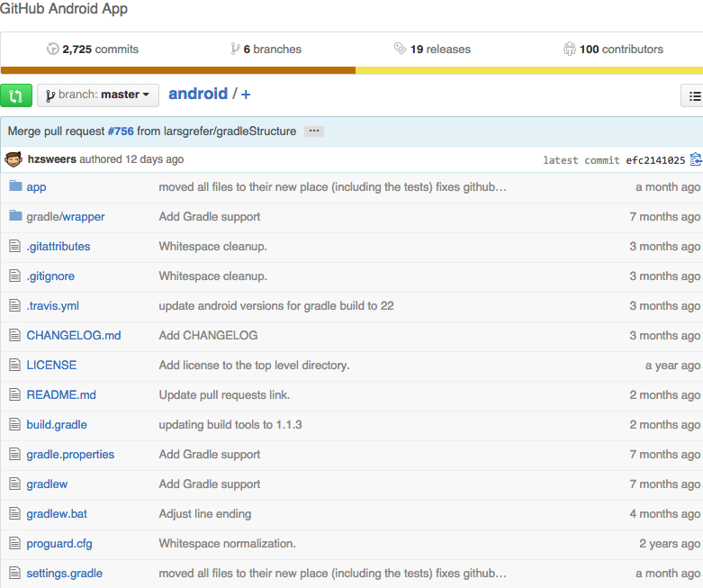703x588 pixels.
Task: View the 2,725 commits history
Action: tap(101, 50)
